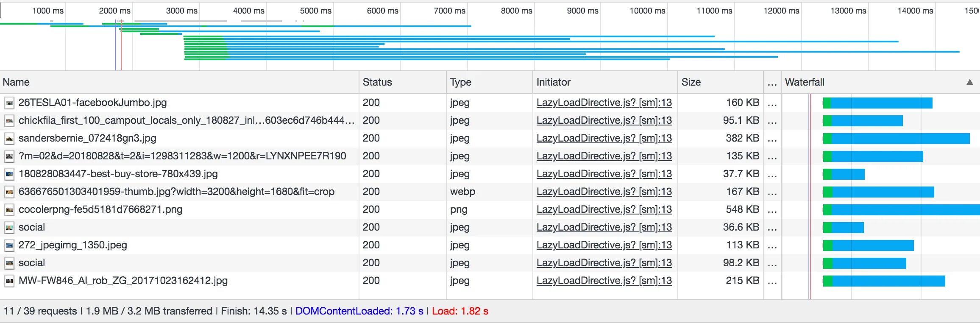Screen dimensions: 980x323
Task: Click the cocolerpng-fe5d5181d7668271.png file icon
Action: point(9,209)
